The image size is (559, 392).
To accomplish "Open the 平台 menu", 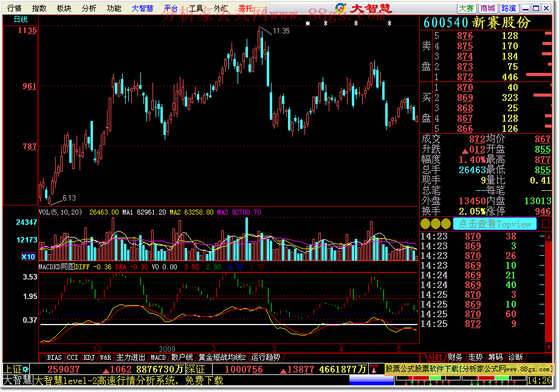I will 171,8.
